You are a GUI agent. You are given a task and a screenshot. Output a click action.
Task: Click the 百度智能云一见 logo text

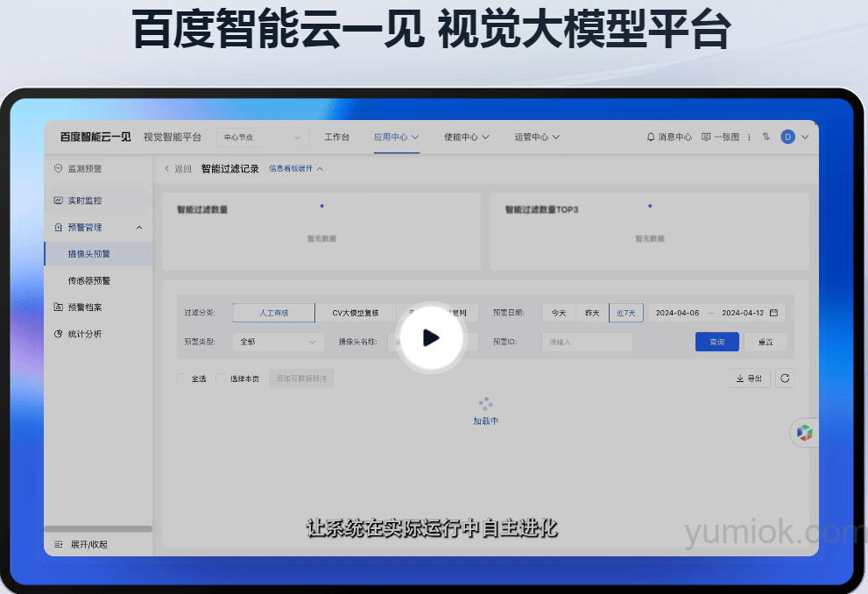pos(95,137)
